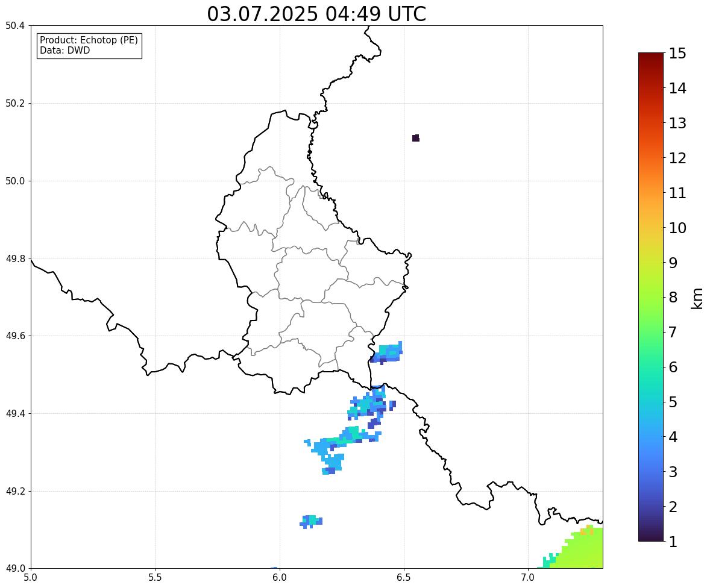Viewport: 710px width, 588px height.
Task: Click the "Product: Echotop (PE)" label
Action: coord(89,40)
